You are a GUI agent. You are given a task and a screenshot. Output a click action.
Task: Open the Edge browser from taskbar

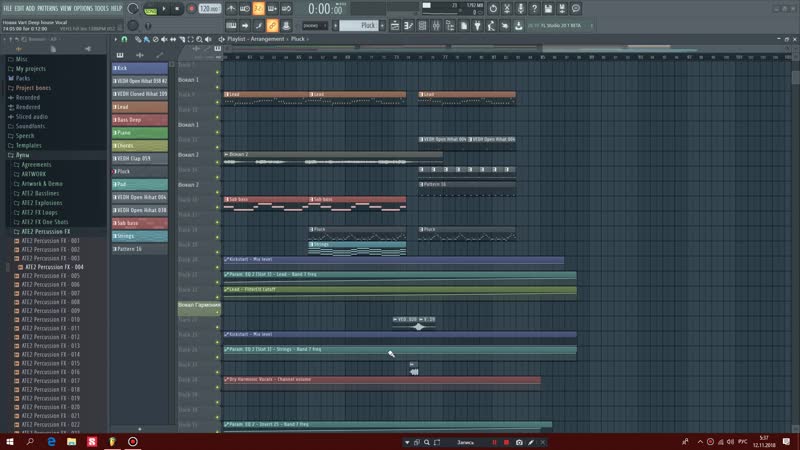point(52,442)
